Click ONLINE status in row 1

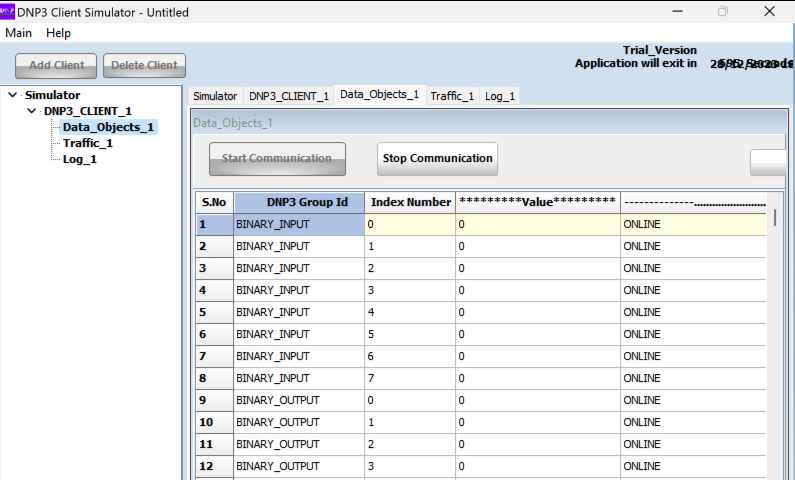[693, 225]
